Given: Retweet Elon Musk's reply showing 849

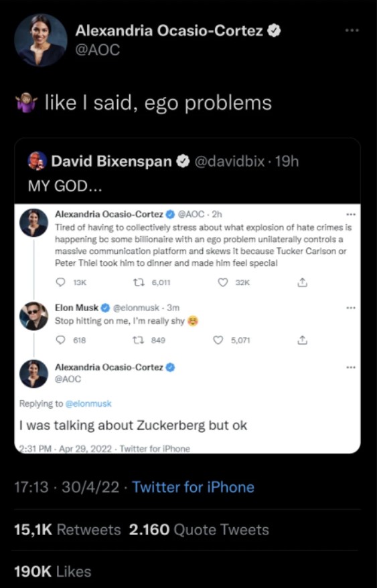Looking at the screenshot, I should pyautogui.click(x=143, y=340).
